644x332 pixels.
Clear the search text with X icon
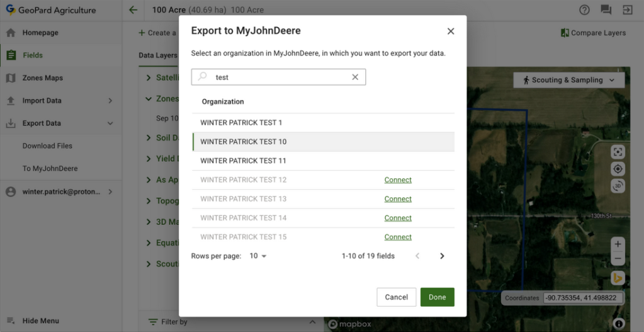355,77
